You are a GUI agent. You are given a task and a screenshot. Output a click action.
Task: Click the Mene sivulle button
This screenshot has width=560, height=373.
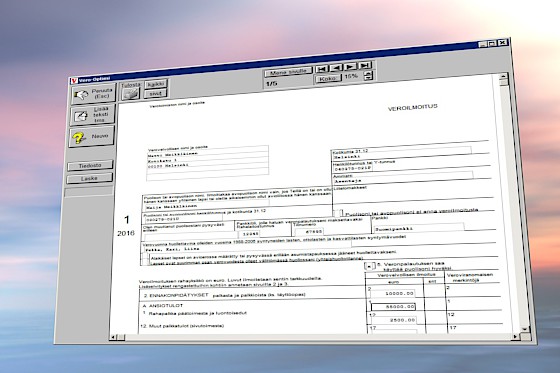[289, 72]
